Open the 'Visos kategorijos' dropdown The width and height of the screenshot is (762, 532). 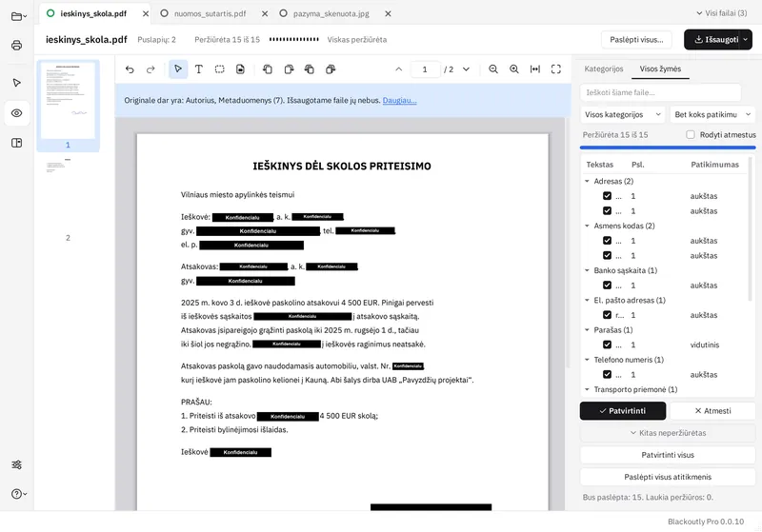coord(623,114)
